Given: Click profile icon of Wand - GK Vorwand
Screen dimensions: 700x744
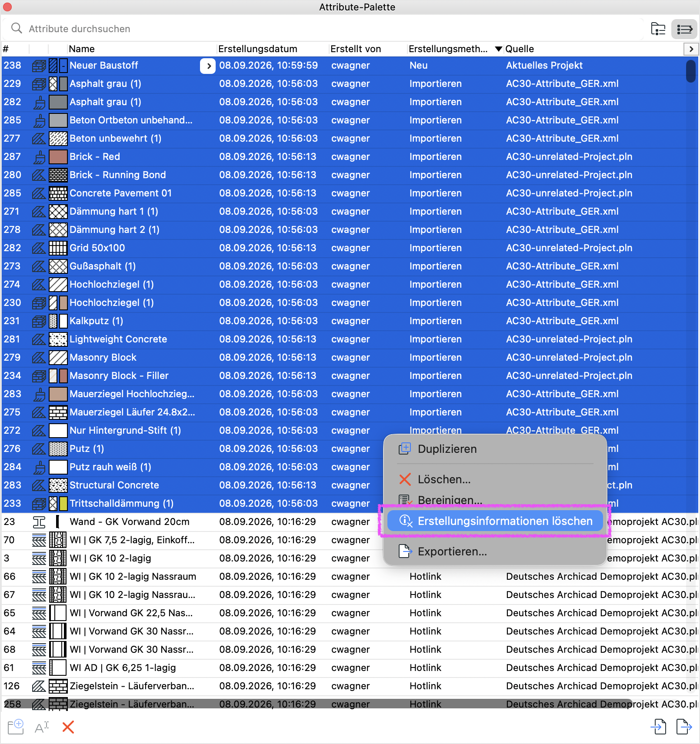Looking at the screenshot, I should coord(39,522).
